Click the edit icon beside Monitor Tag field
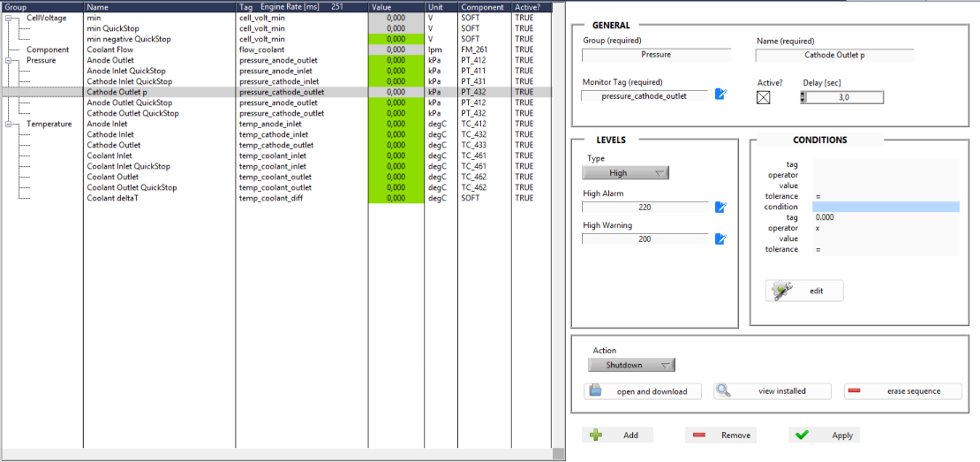980x462 pixels. tap(720, 95)
